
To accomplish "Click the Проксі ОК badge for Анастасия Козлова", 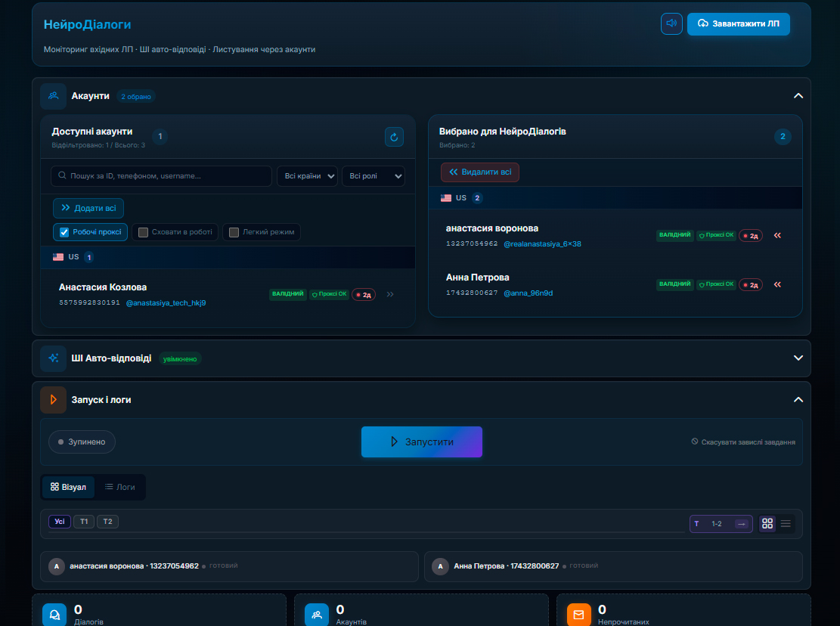I will pyautogui.click(x=330, y=295).
